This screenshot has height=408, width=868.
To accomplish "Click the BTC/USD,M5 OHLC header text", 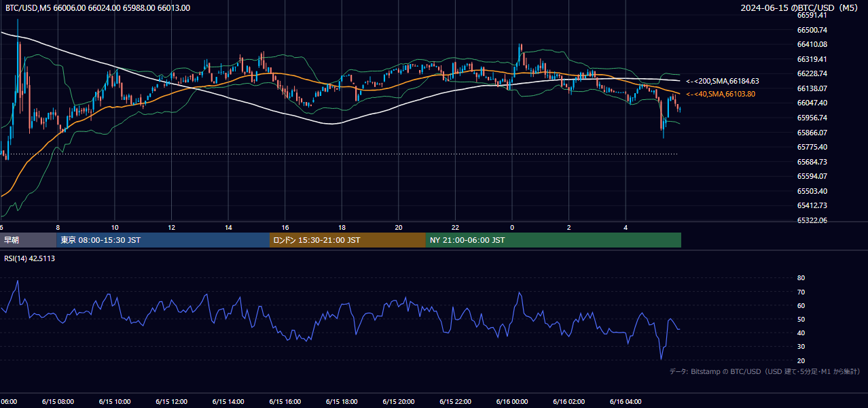I will tap(98, 8).
